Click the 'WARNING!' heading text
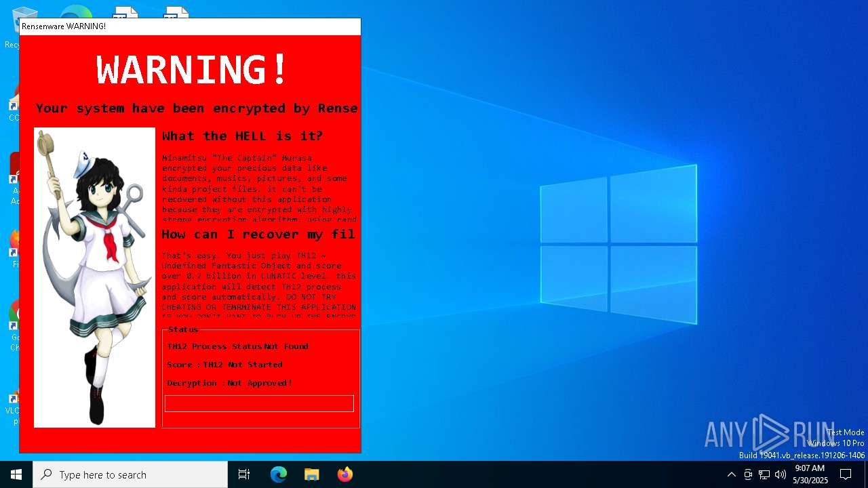This screenshot has height=488, width=868. coord(193,69)
